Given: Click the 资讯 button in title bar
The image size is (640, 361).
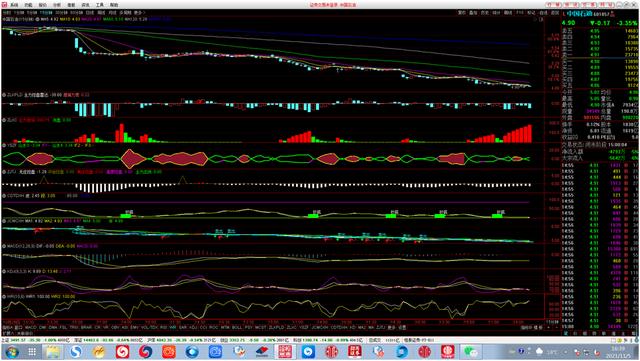Looking at the screenshot, I should (x=571, y=5).
